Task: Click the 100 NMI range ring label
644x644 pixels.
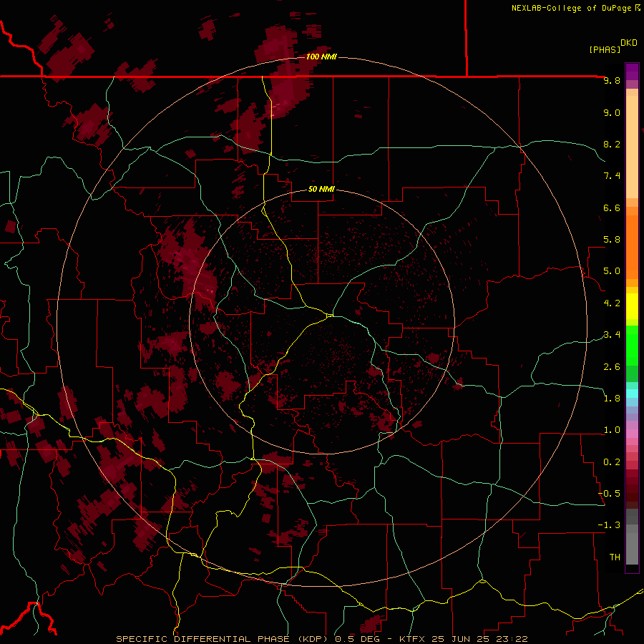Action: (x=321, y=57)
